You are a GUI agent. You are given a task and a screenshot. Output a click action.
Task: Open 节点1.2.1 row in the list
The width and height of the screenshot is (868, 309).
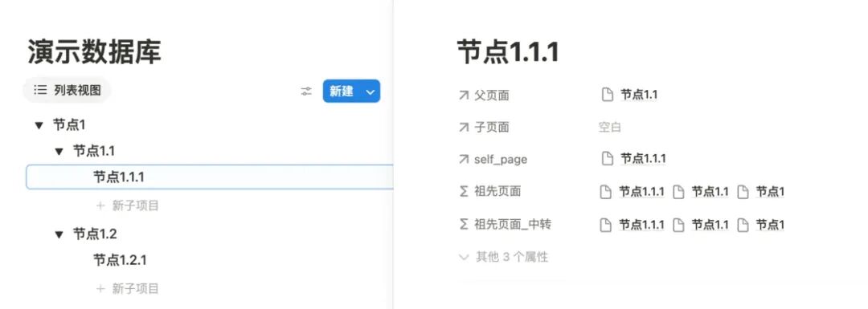tap(120, 260)
